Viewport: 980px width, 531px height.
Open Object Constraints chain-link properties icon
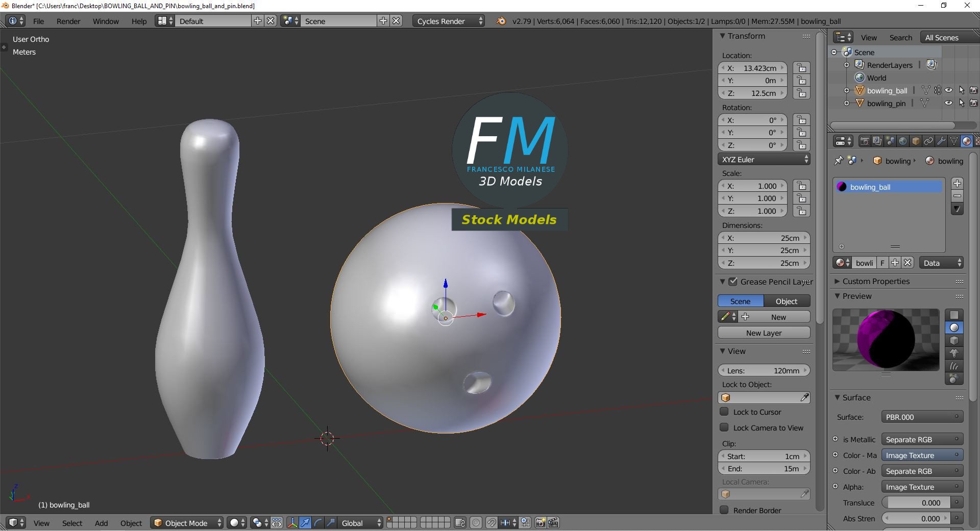pos(928,141)
